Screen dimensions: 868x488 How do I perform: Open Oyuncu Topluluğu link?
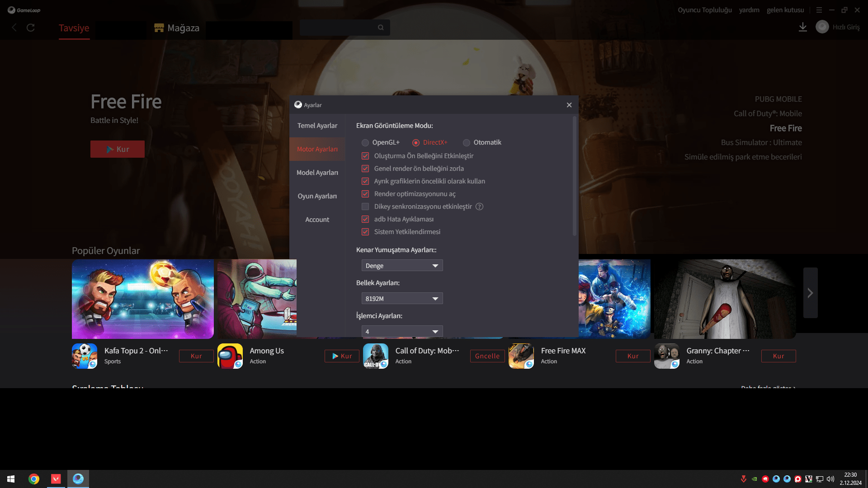coord(705,10)
